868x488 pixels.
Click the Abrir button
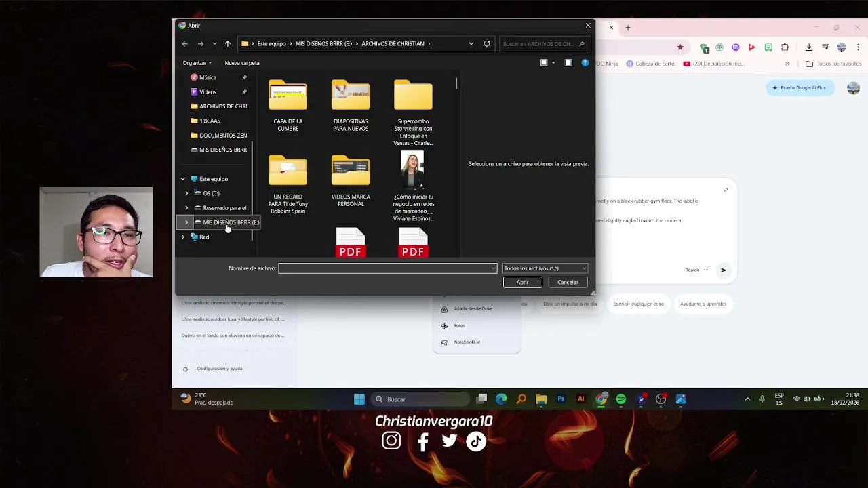point(522,283)
